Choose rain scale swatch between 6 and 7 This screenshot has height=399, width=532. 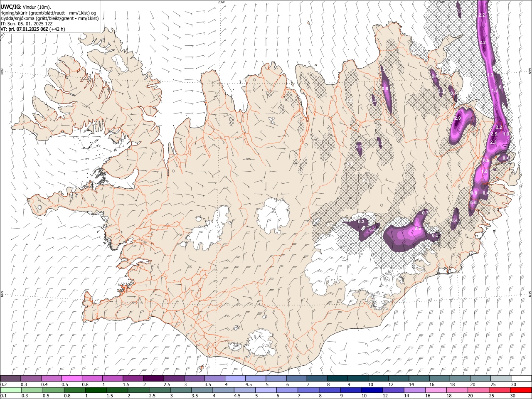tap(287, 390)
